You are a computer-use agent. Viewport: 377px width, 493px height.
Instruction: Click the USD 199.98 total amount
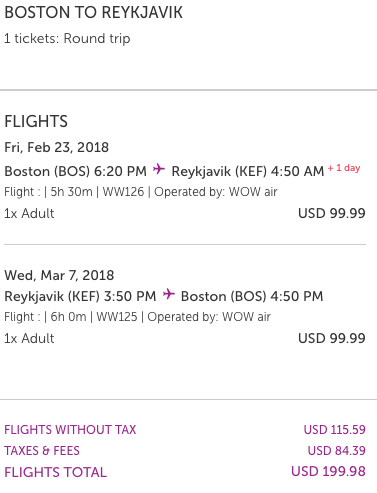click(328, 471)
